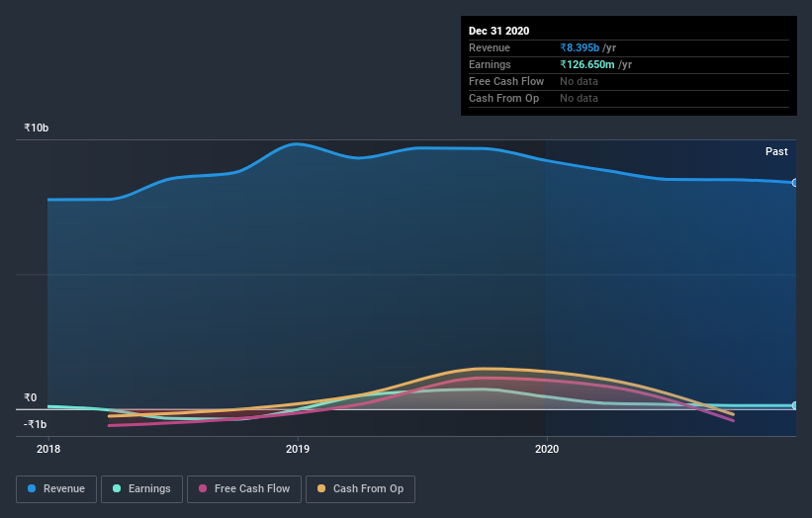812x518 pixels.
Task: Click the Past label on chart
Action: [776, 151]
